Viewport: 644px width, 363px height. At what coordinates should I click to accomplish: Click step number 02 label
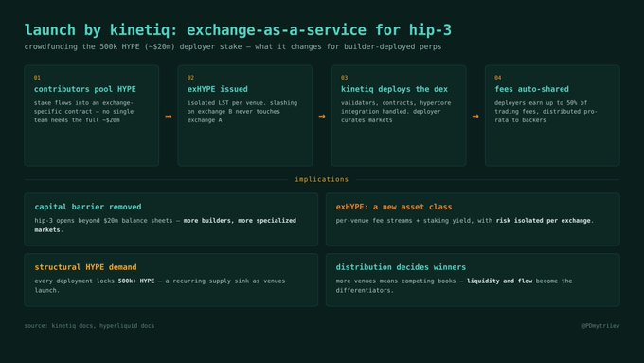pyautogui.click(x=190, y=78)
